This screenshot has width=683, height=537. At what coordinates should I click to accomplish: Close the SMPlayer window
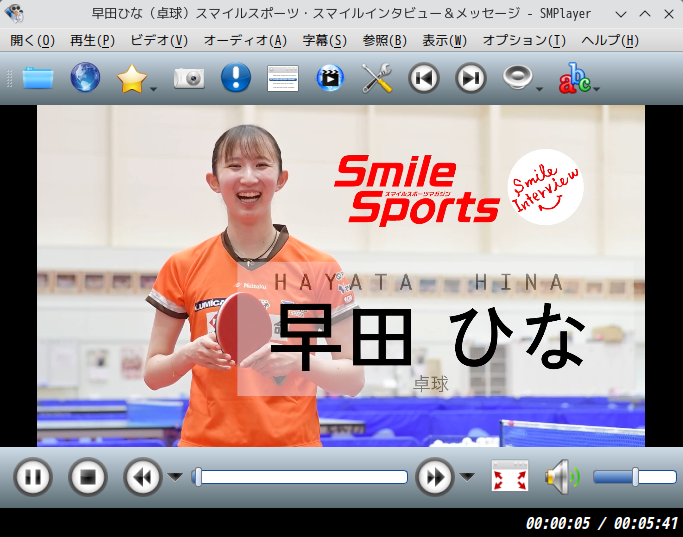(669, 14)
